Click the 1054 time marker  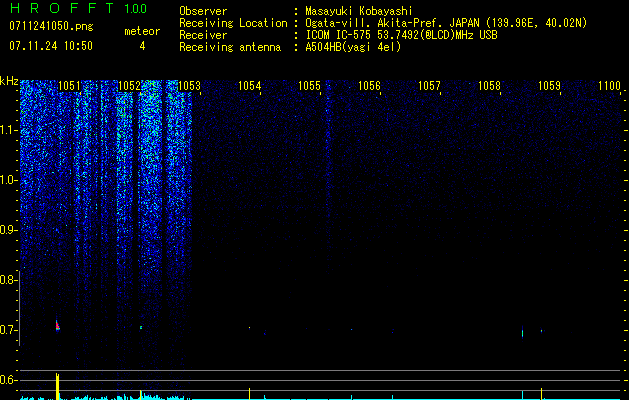point(250,86)
